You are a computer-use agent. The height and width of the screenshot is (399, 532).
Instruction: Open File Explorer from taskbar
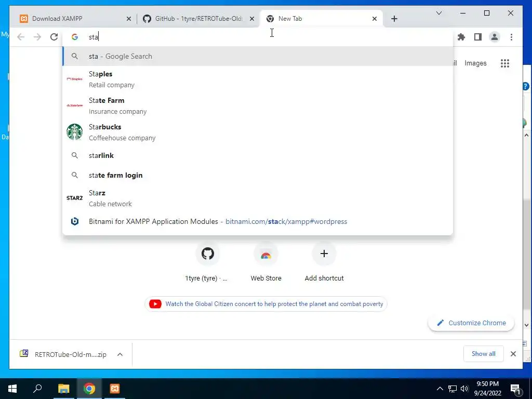click(x=63, y=389)
